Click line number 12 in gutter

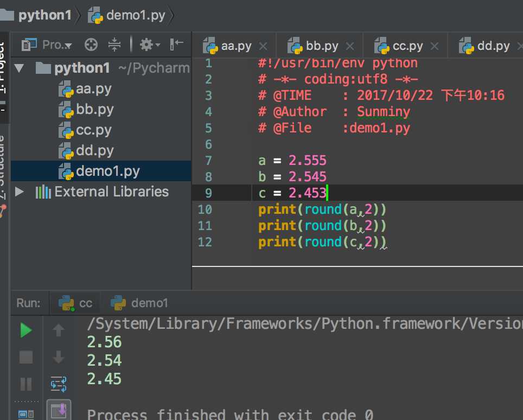[205, 242]
